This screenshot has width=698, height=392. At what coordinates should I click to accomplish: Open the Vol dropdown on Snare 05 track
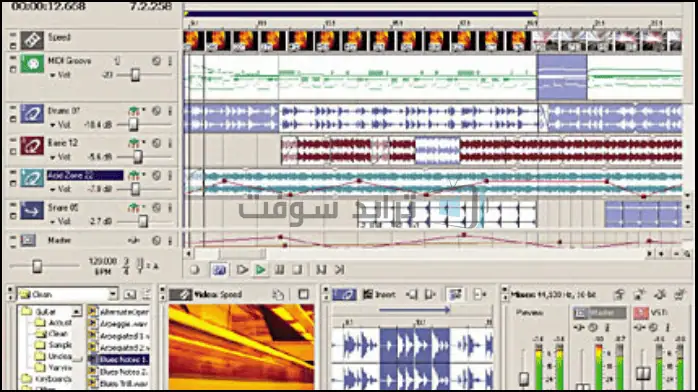click(60, 221)
